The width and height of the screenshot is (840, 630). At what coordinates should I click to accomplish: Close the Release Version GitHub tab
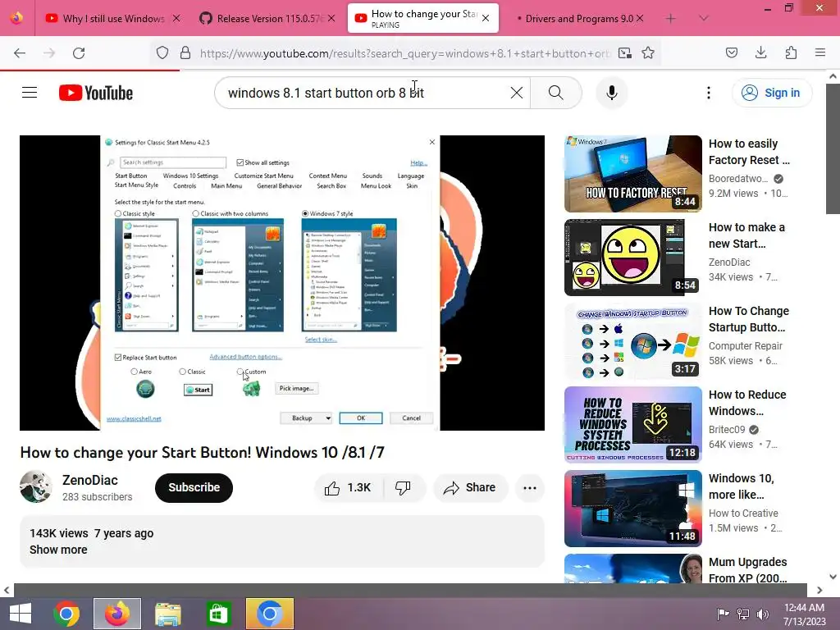(331, 18)
